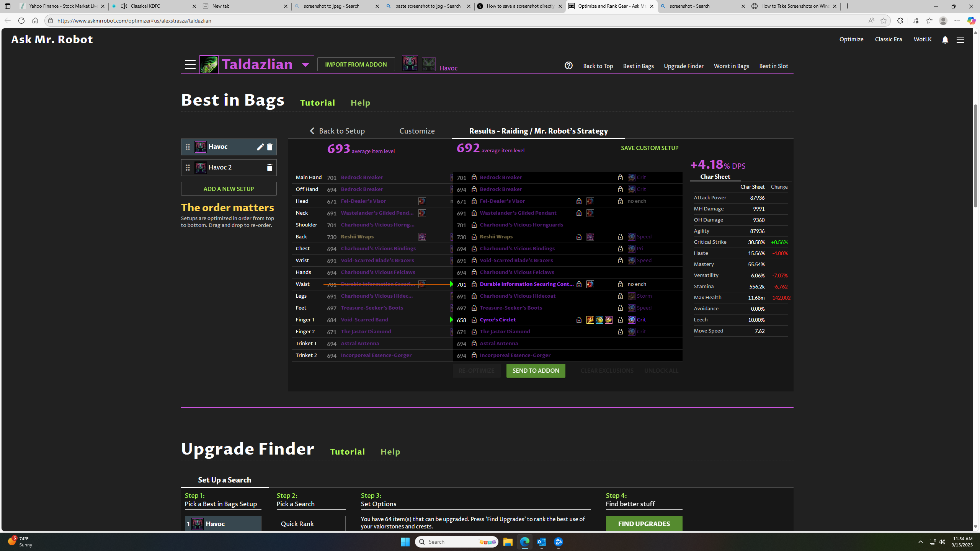Toggle item lock on Astral Antenna
980x551 pixels.
click(474, 344)
